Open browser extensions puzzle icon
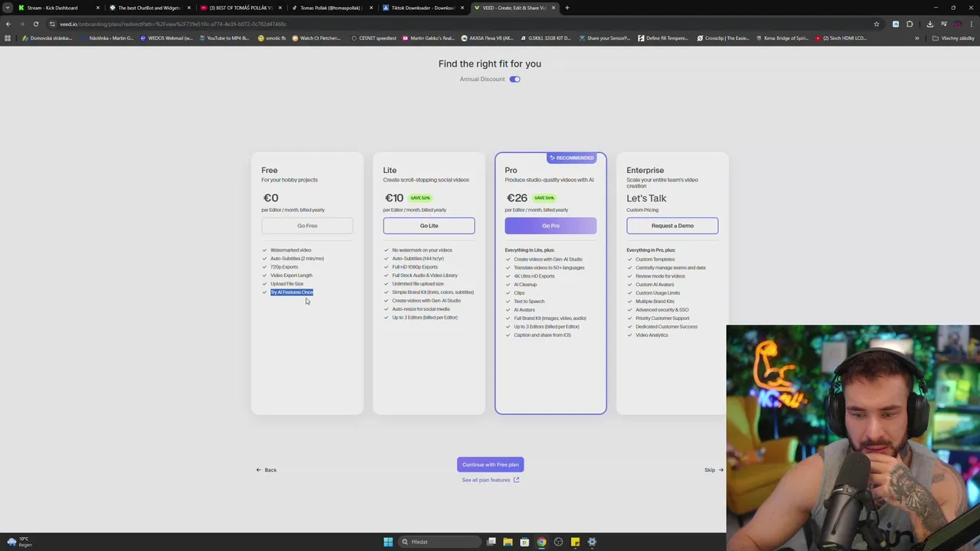980x551 pixels. (910, 24)
